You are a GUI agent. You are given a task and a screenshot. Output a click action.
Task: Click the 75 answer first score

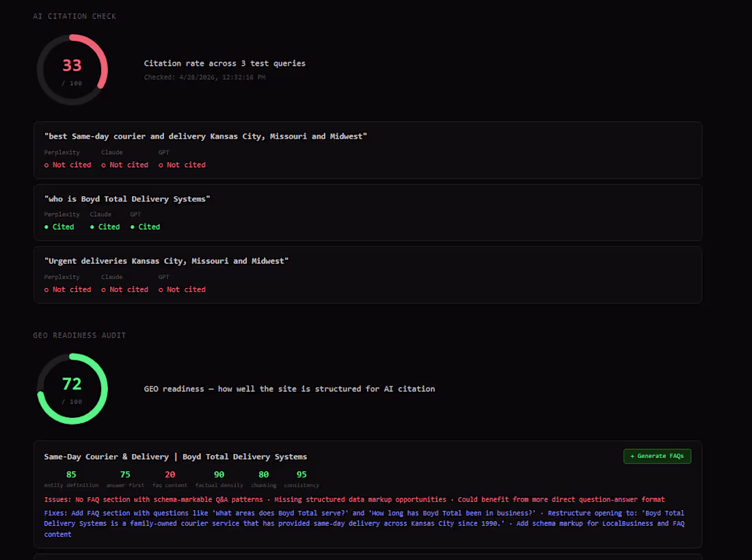point(125,475)
